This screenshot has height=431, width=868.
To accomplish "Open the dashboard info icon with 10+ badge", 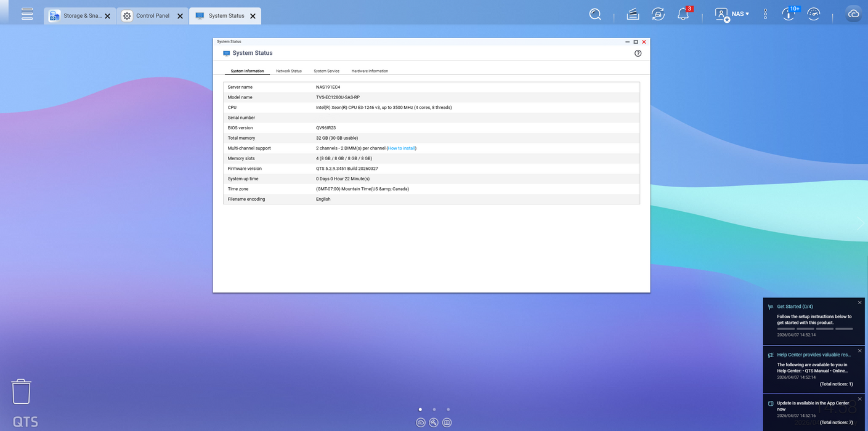I will coord(789,14).
